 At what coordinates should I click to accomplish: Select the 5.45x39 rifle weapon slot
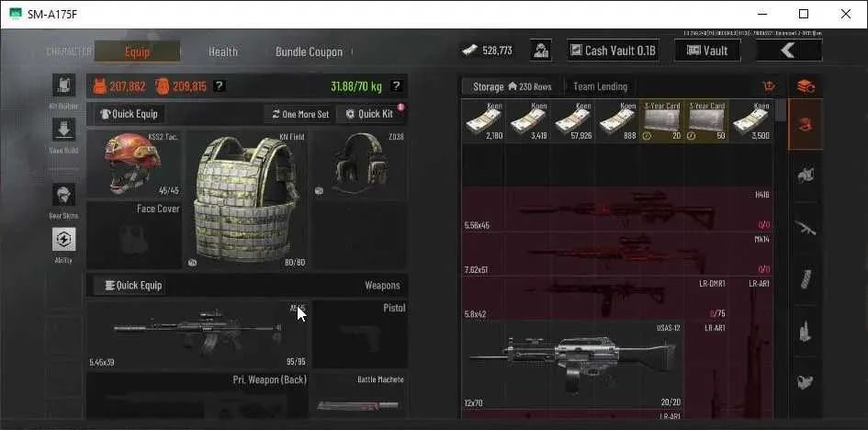(x=197, y=334)
